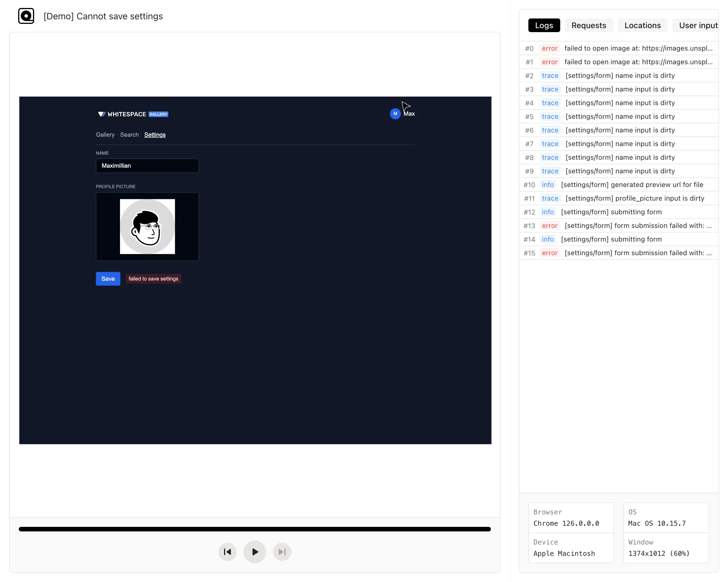Skip forward to the recording end

[282, 552]
